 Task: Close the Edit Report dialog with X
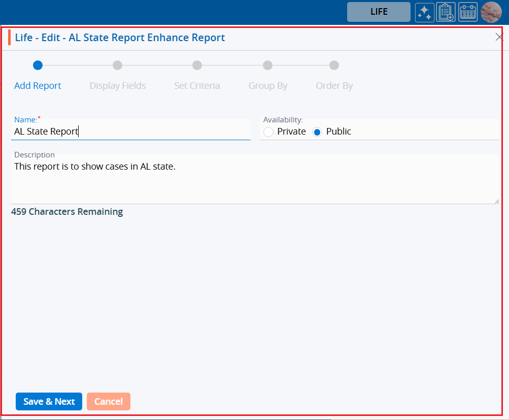499,37
